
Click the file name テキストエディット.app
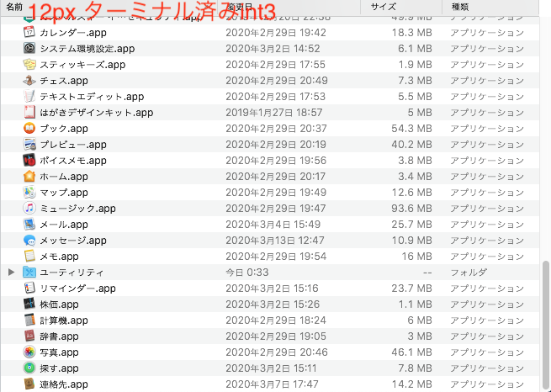point(92,97)
